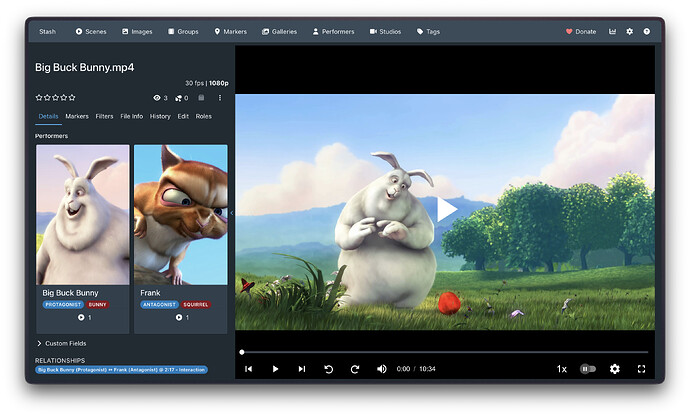Screen dimensions: 690x416
Task: Open the statistics chart icon
Action: point(612,32)
